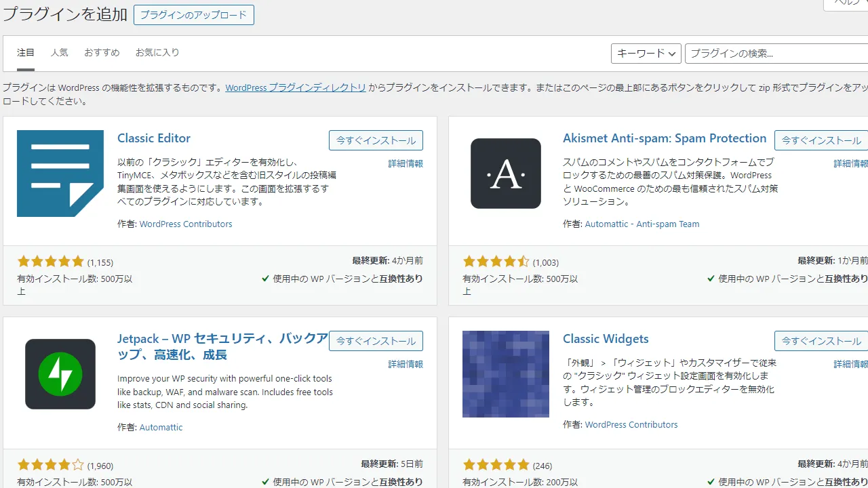Image resolution: width=868 pixels, height=488 pixels.
Task: Open 詳細情報 for Classic Widgets
Action: coord(850,364)
